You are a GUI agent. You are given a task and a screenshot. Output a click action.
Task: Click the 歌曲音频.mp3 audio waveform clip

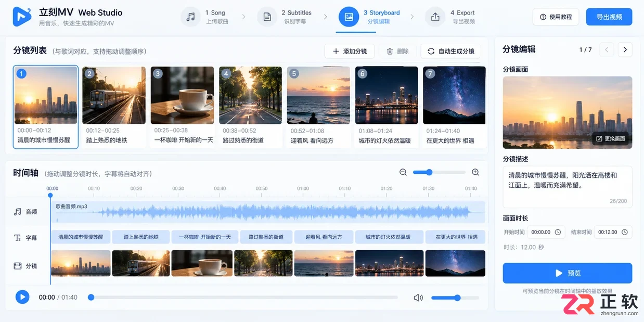click(x=268, y=212)
